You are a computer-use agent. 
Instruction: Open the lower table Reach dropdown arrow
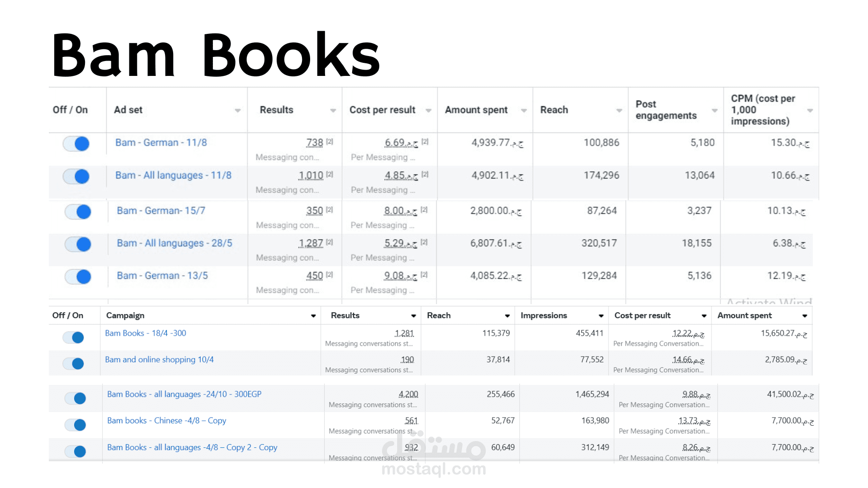[507, 316]
